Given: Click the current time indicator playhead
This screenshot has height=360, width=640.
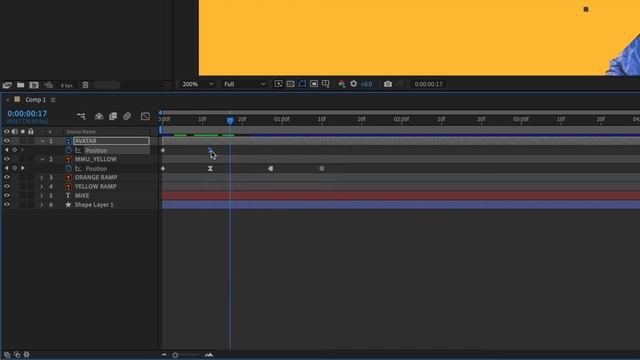Looking at the screenshot, I should click(x=230, y=120).
